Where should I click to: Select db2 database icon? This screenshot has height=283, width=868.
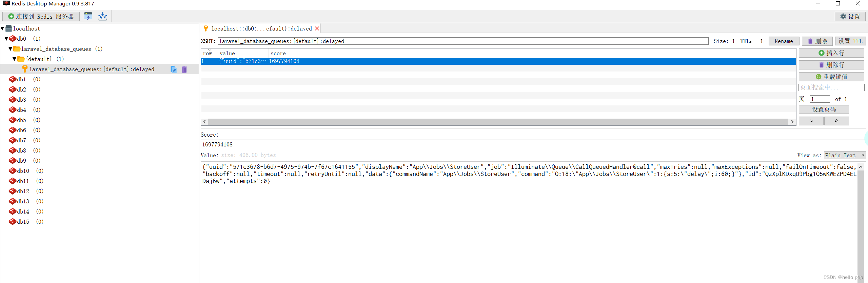[x=13, y=89]
